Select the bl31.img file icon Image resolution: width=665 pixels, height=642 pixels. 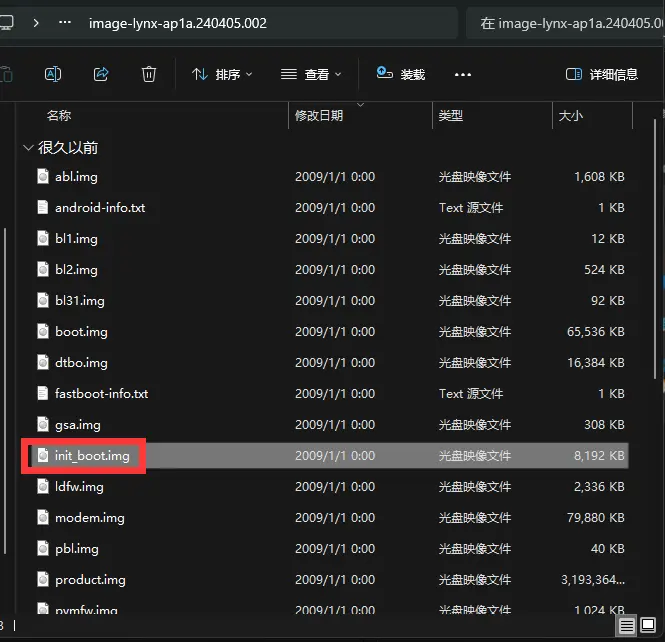[x=43, y=300]
